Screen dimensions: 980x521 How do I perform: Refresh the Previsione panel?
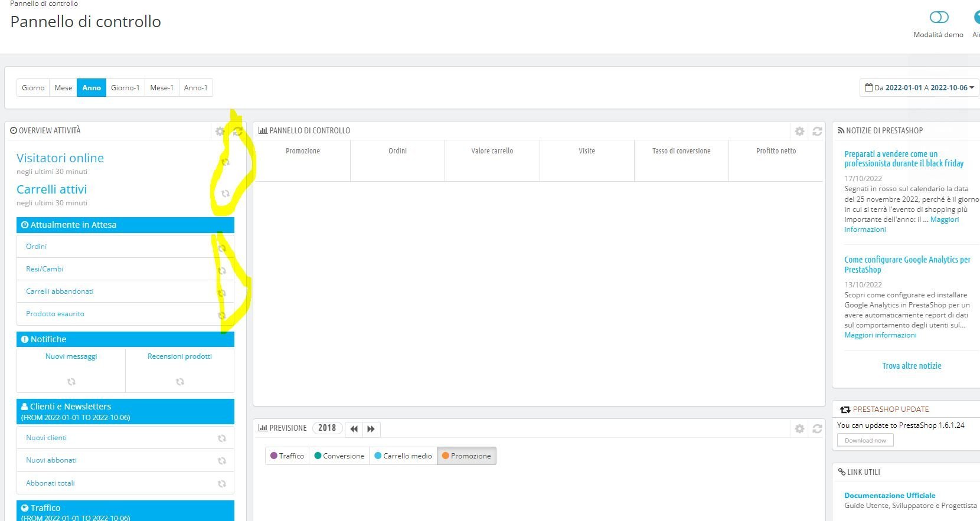(x=817, y=428)
